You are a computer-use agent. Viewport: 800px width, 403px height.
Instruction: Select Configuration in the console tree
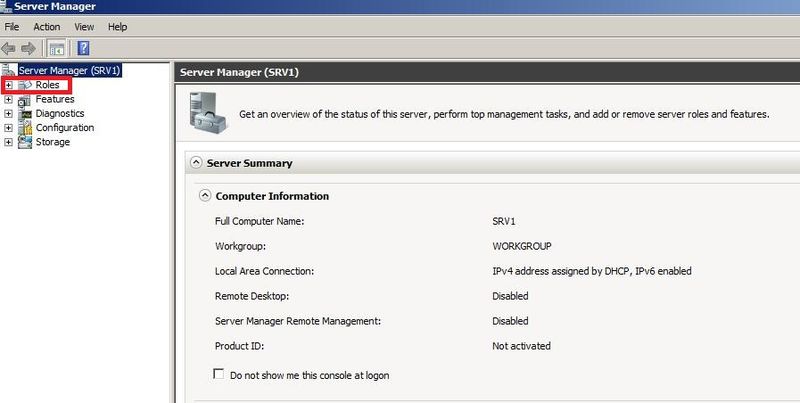click(x=65, y=128)
